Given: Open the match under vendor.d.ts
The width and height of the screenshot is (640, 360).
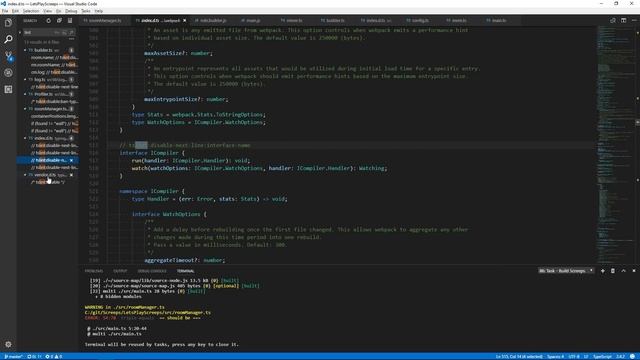Looking at the screenshot, I should [x=48, y=182].
